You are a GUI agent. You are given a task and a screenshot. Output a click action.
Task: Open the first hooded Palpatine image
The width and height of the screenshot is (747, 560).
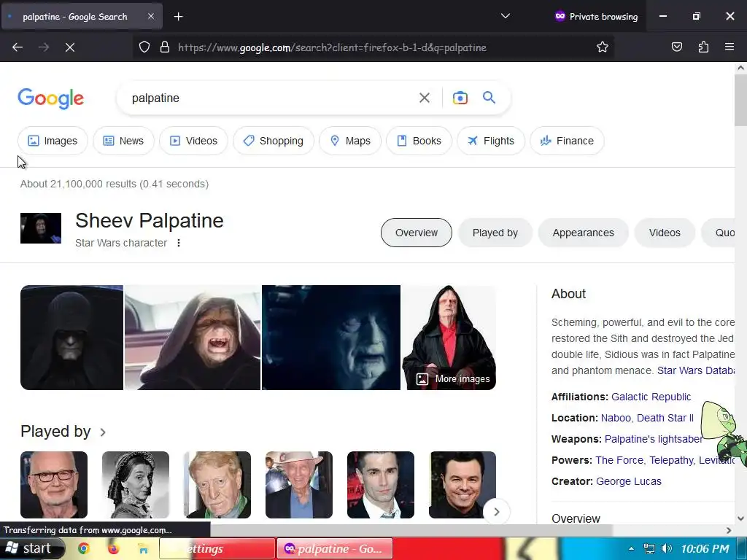71,338
